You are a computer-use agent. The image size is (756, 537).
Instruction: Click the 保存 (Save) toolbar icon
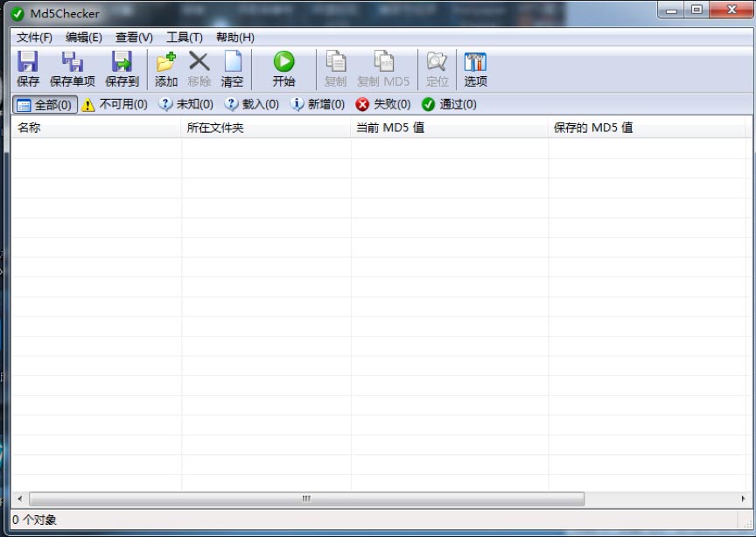pos(27,62)
